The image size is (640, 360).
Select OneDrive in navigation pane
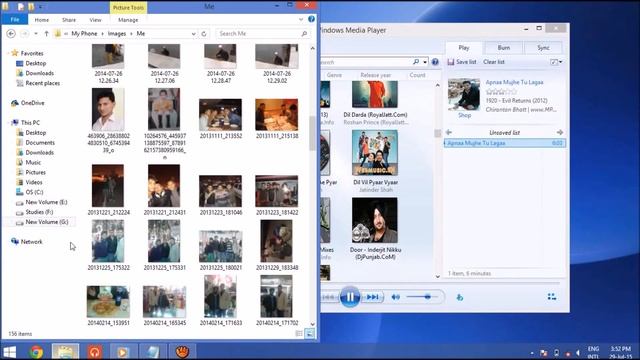pyautogui.click(x=32, y=103)
